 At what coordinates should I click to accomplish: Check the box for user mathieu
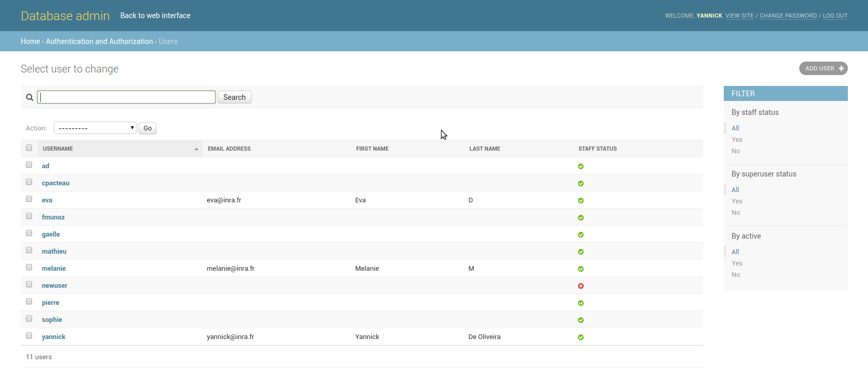coord(29,250)
